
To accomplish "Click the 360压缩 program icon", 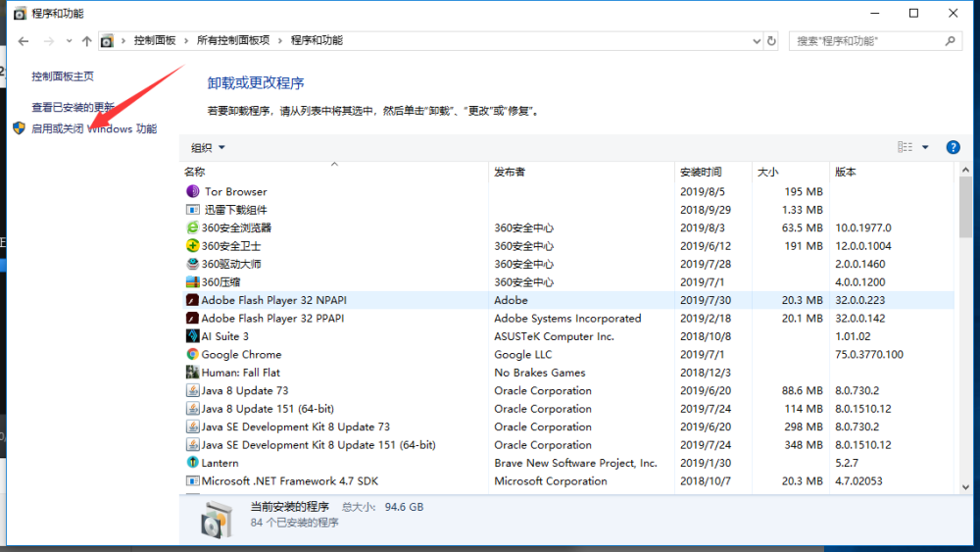I will (192, 282).
